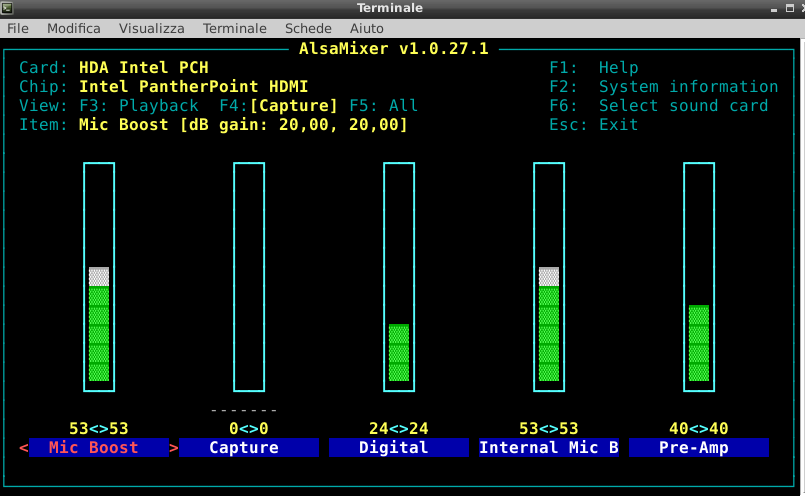
Task: Click the Mic Boost dB gain item text
Action: tap(243, 125)
